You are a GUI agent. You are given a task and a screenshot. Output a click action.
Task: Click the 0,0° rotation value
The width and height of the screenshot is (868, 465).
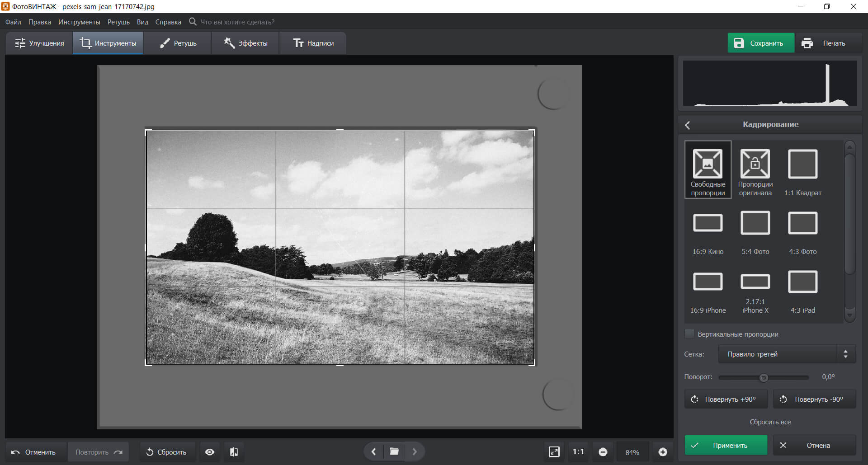[x=828, y=377]
